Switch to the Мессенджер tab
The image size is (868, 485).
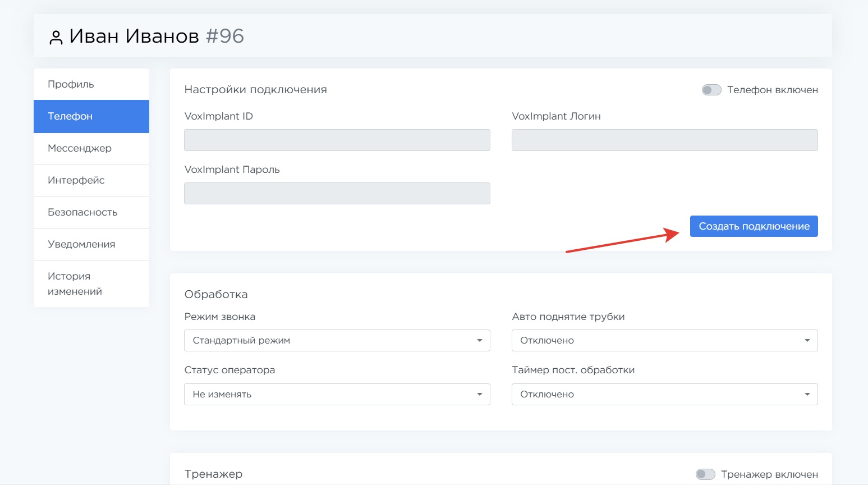click(91, 148)
